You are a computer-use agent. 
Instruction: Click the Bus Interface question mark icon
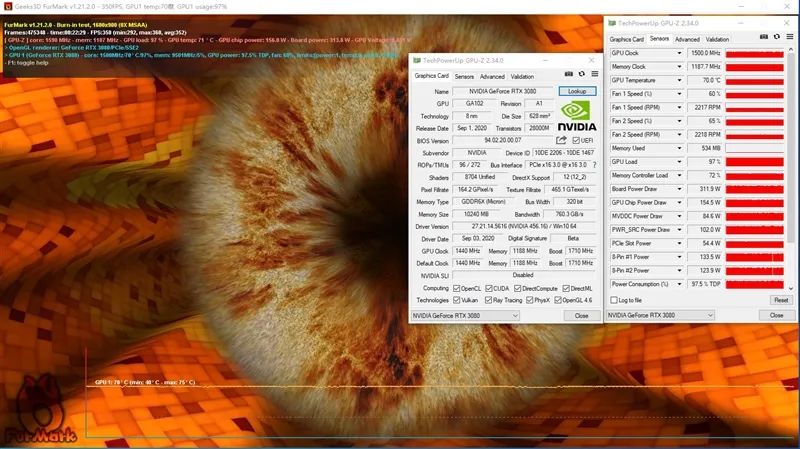594,165
